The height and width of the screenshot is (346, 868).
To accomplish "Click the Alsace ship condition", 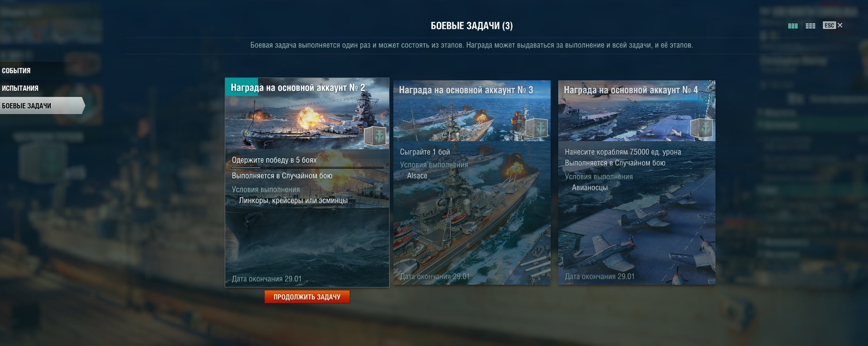I will [417, 176].
